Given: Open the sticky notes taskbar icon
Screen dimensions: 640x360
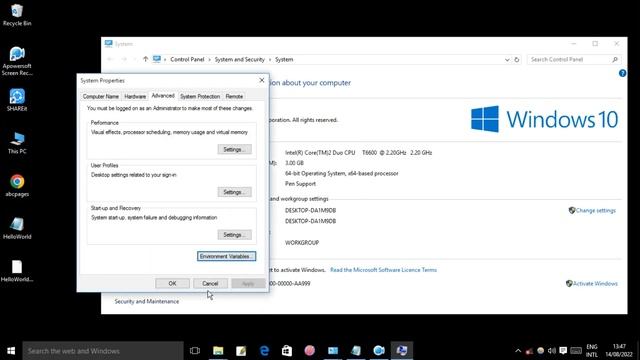Looking at the screenshot, I should click(x=241, y=351).
